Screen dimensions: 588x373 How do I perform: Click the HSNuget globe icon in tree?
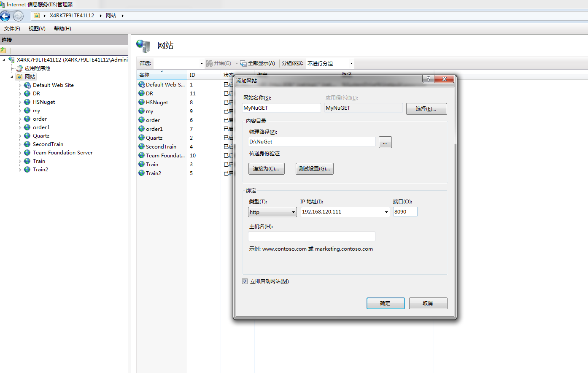point(27,102)
